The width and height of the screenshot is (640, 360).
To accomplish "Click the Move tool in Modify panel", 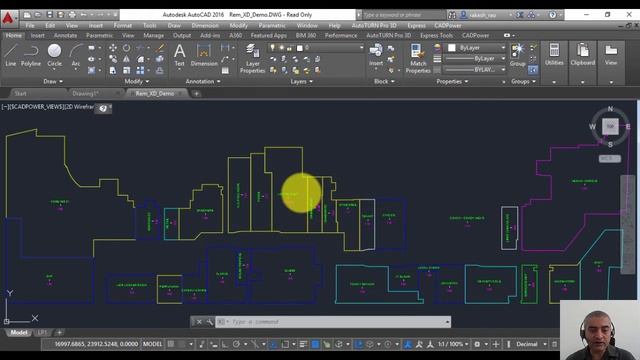I will [113, 48].
